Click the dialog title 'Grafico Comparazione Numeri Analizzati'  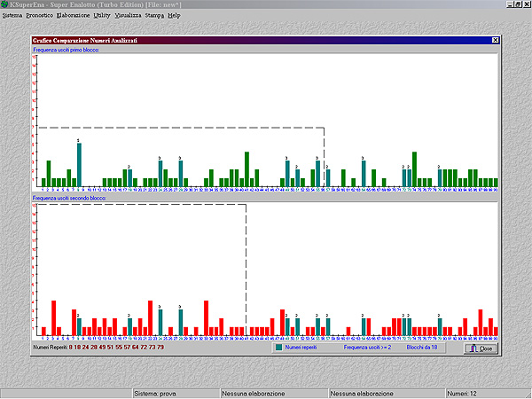85,41
